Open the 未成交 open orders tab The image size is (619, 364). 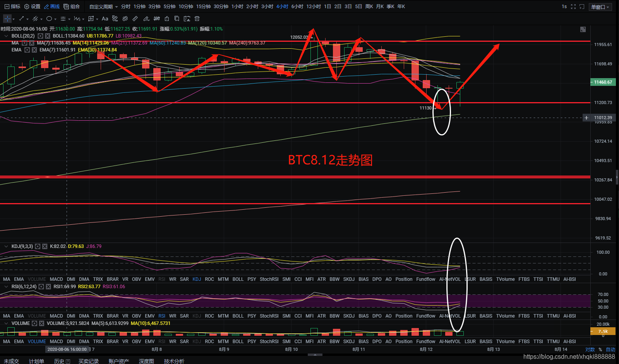point(11,361)
